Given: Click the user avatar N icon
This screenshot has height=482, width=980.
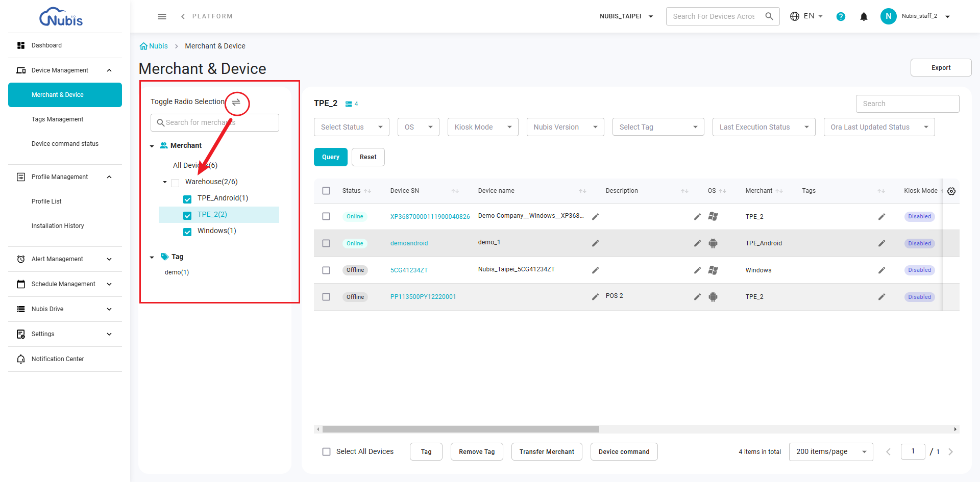Looking at the screenshot, I should (888, 16).
